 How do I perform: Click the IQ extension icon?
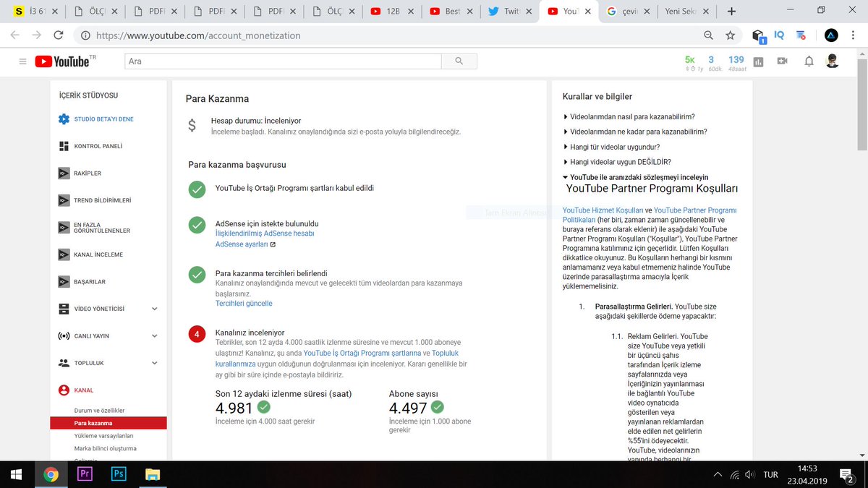tap(779, 35)
